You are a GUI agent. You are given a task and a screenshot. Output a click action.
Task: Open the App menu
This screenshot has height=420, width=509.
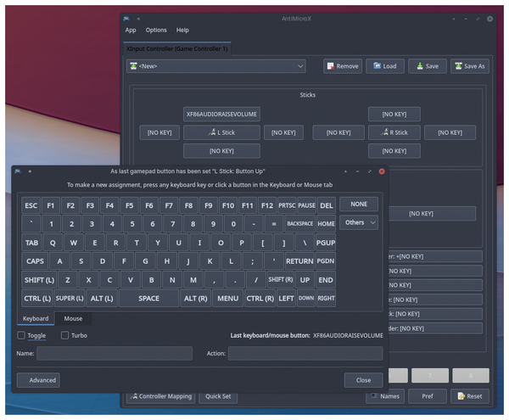(131, 31)
